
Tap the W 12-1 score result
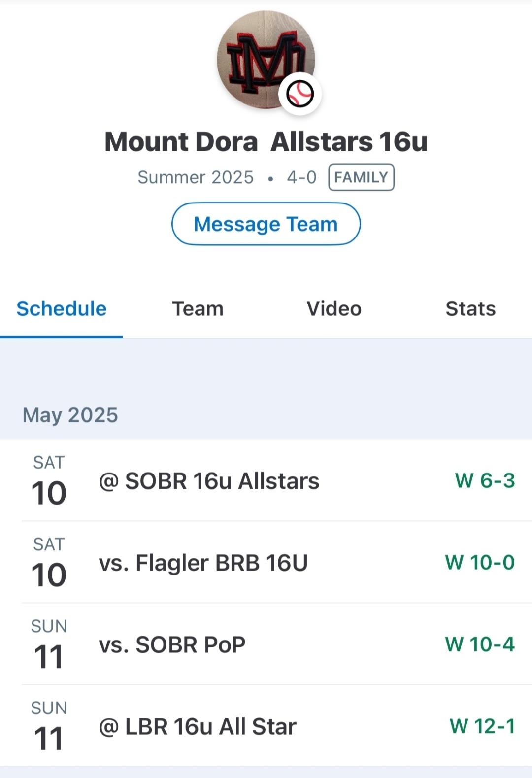(x=482, y=726)
